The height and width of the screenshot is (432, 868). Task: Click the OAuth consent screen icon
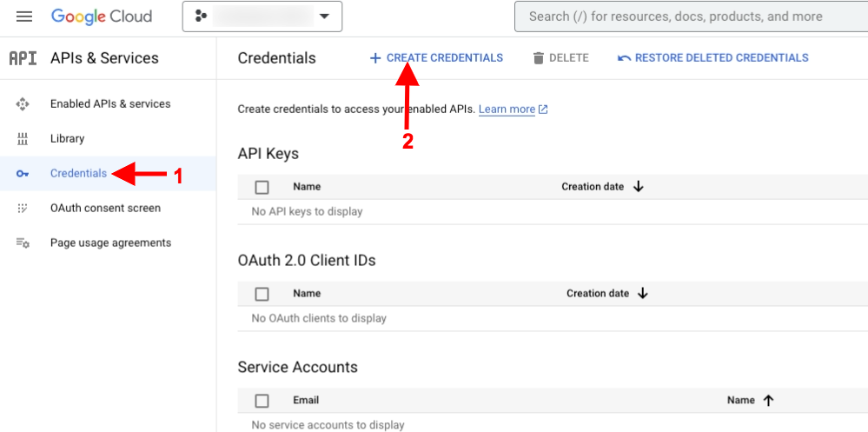point(23,209)
